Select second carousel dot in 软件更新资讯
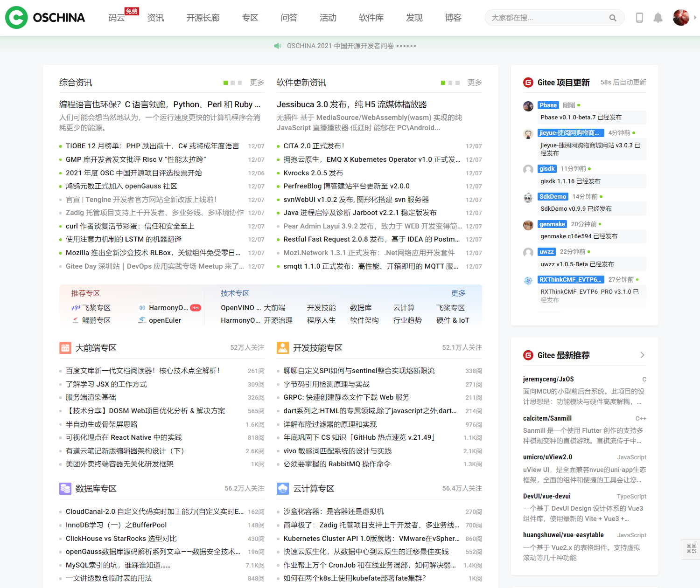700x588 pixels. click(x=450, y=83)
